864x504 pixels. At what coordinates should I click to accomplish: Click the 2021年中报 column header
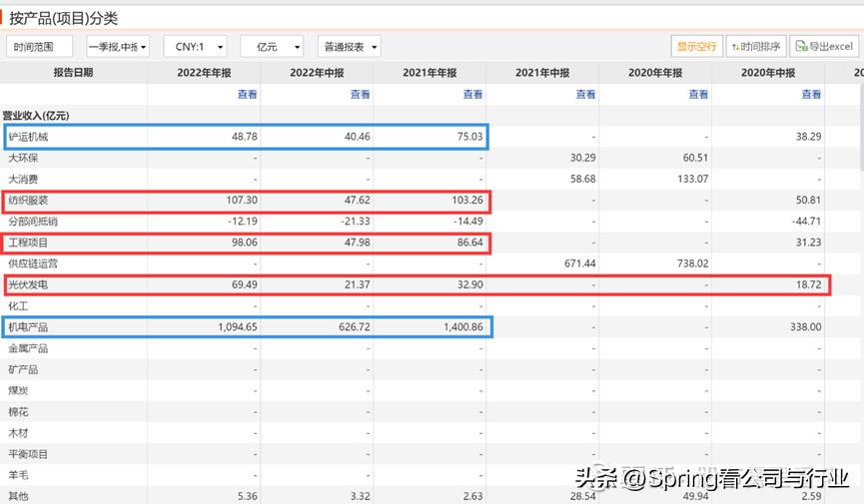pyautogui.click(x=542, y=73)
